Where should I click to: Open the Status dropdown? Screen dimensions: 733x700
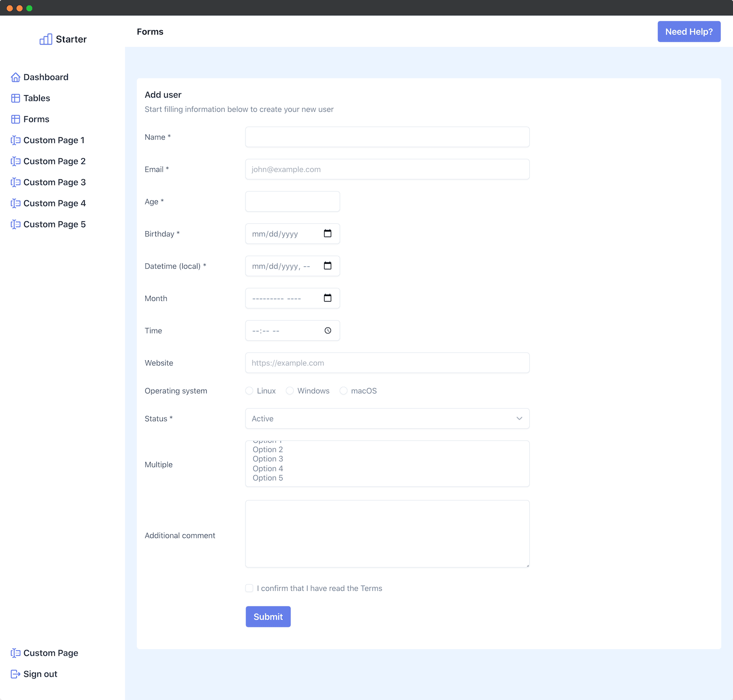pyautogui.click(x=387, y=418)
